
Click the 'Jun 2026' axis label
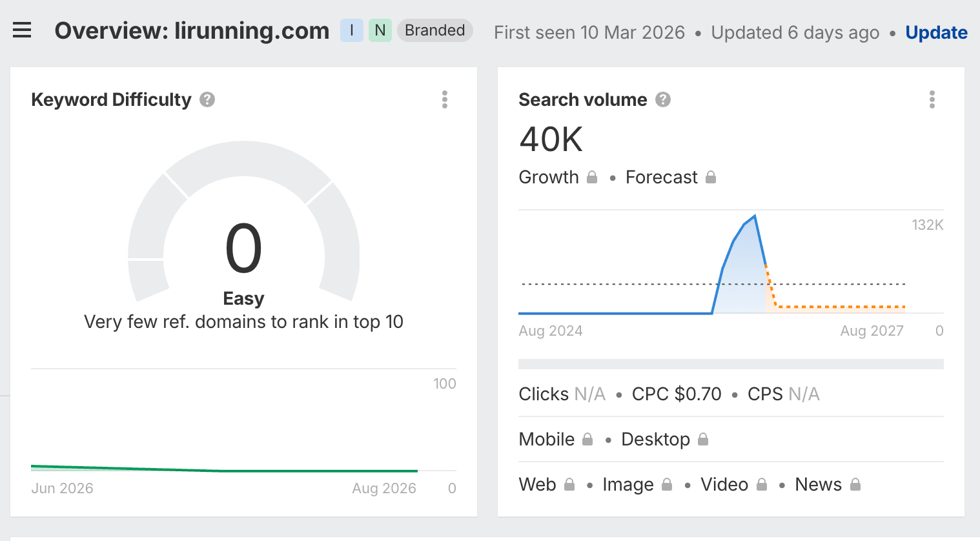(x=62, y=488)
